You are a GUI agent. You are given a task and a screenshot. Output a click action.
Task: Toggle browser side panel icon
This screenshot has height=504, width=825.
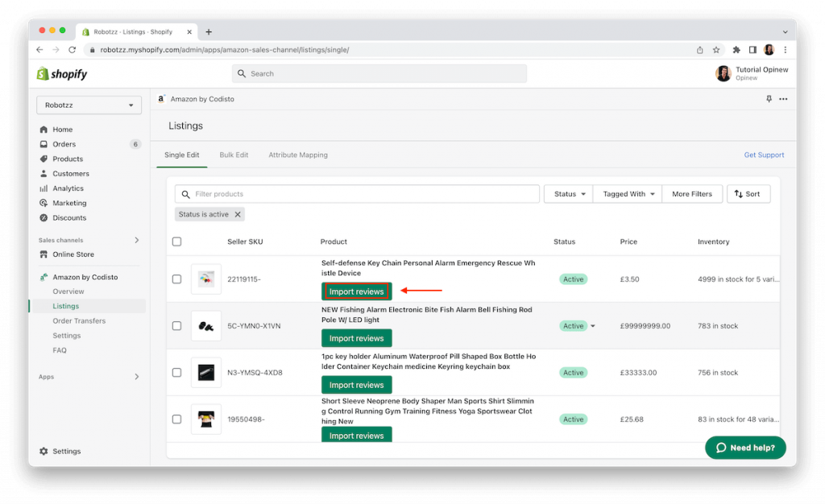753,50
